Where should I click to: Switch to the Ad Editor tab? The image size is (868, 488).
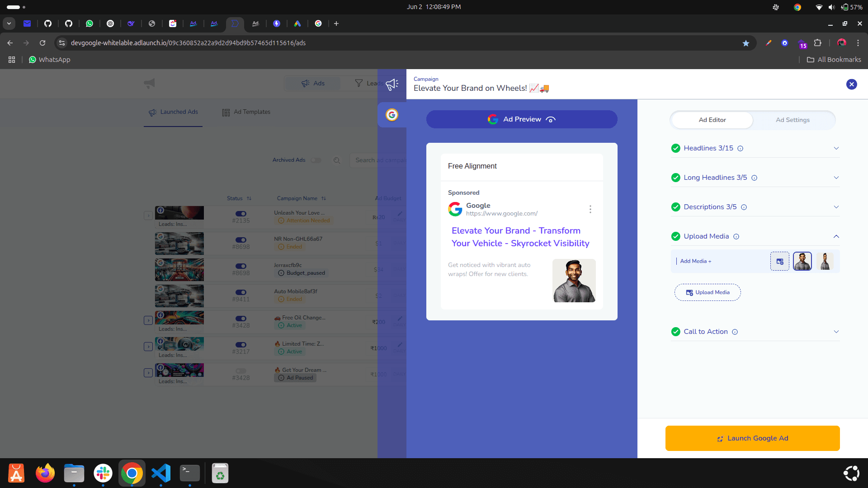(x=712, y=120)
